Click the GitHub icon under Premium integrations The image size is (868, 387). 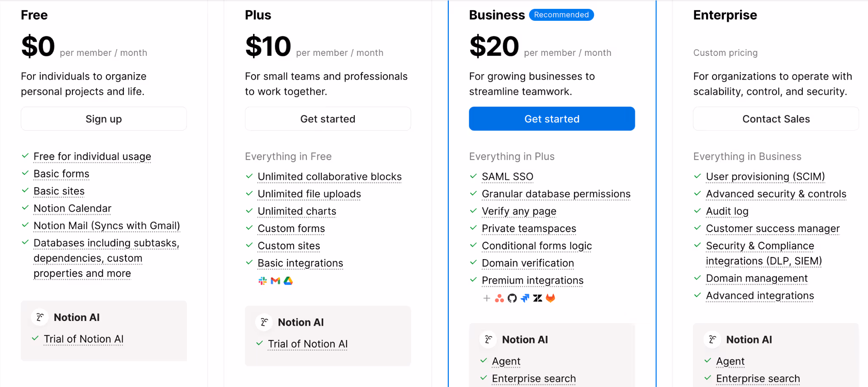512,298
